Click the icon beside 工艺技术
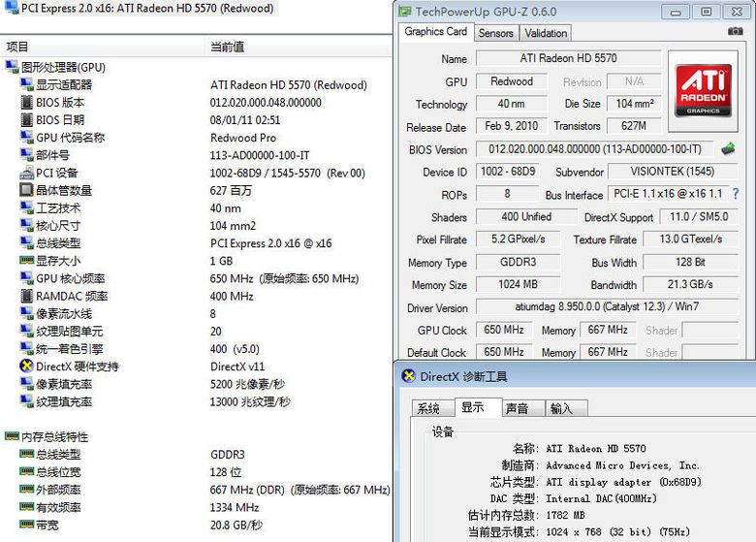Viewport: 756px width, 542px height. pyautogui.click(x=26, y=207)
